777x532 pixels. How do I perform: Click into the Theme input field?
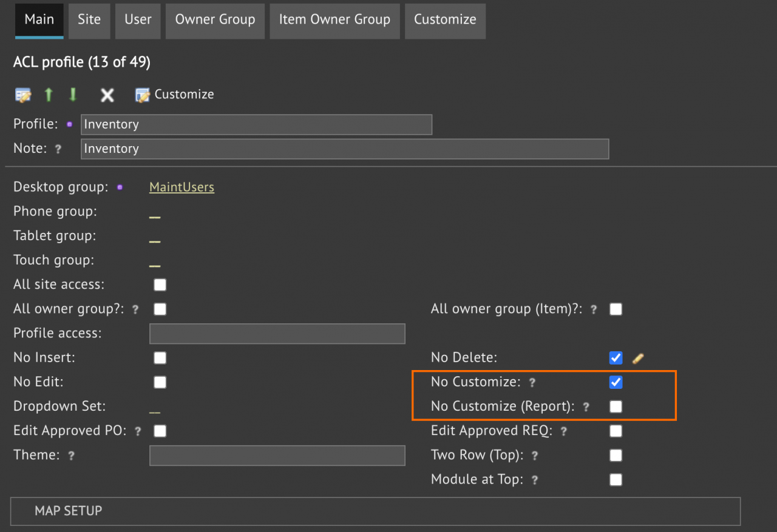(x=277, y=455)
